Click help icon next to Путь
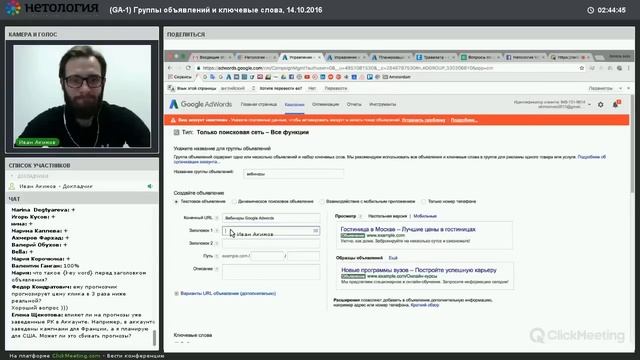Image resolution: width=640 pixels, height=360 pixels. click(x=217, y=256)
